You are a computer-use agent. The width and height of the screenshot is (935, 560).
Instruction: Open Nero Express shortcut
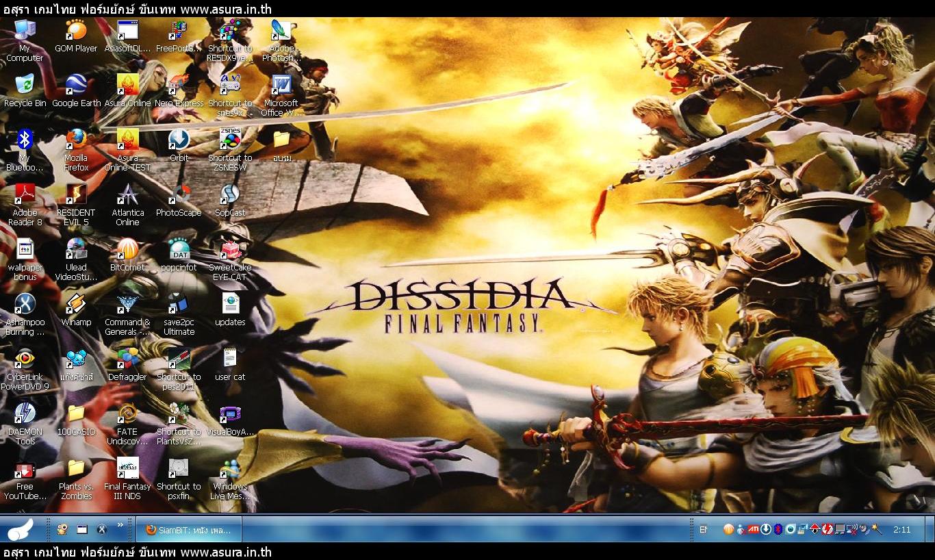tap(179, 91)
